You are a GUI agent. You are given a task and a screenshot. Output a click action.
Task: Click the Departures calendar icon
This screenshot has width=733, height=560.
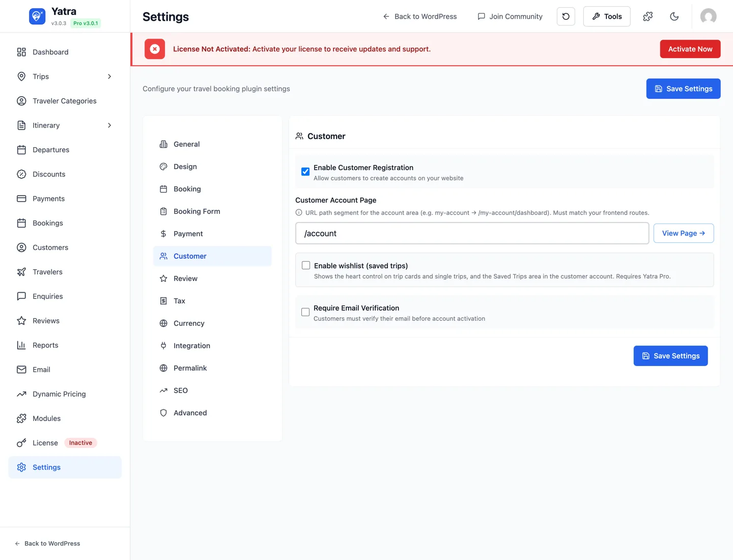(21, 150)
